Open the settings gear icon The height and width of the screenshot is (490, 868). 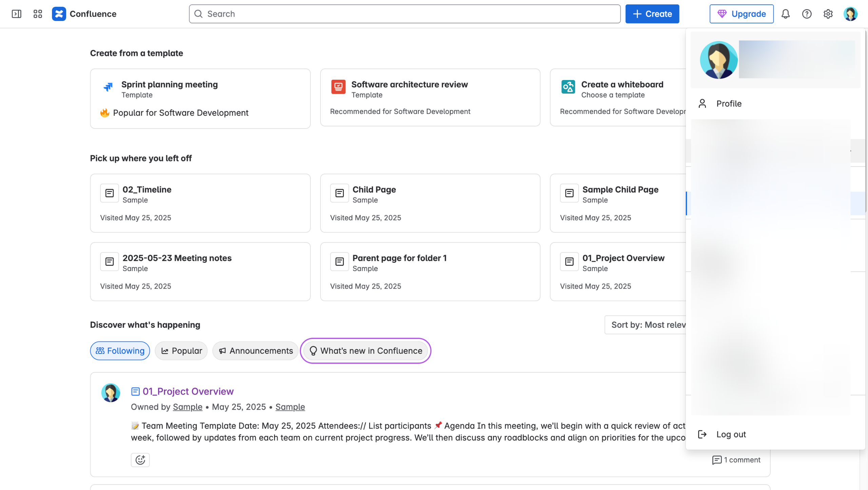click(828, 14)
